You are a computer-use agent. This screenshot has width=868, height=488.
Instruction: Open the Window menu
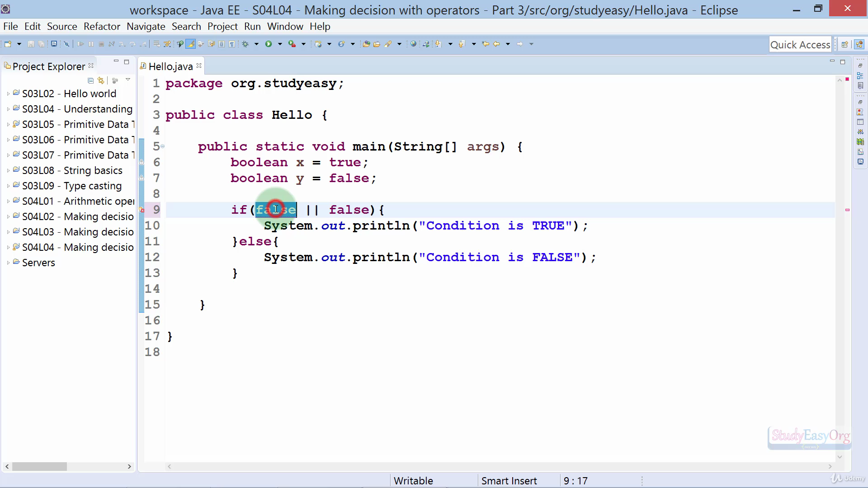coord(285,26)
